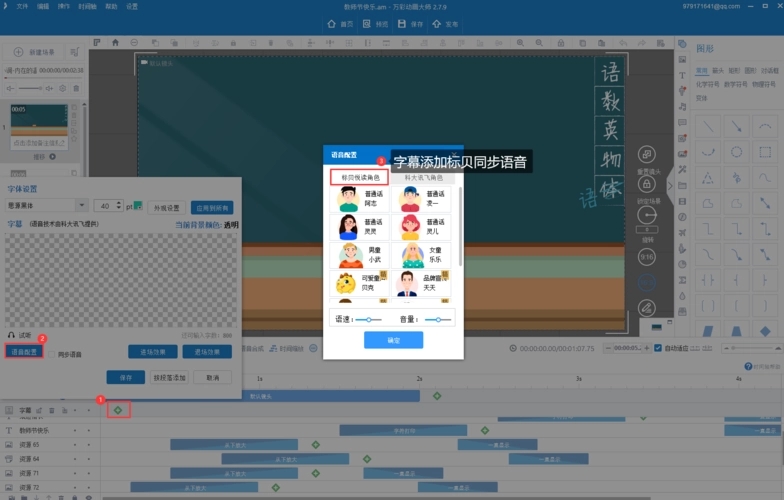
Task: Click the 新建场景 button
Action: (34, 52)
